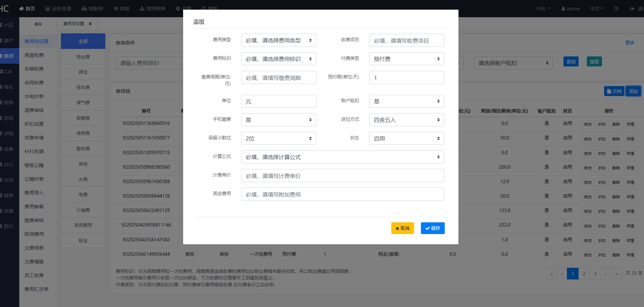Select 水费 fee category
644x307 pixels.
pos(83,179)
